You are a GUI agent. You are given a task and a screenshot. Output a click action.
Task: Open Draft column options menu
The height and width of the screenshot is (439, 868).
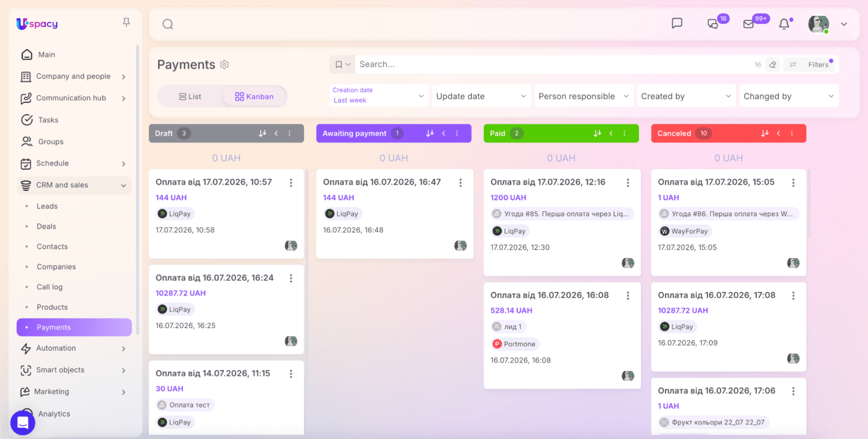click(290, 133)
